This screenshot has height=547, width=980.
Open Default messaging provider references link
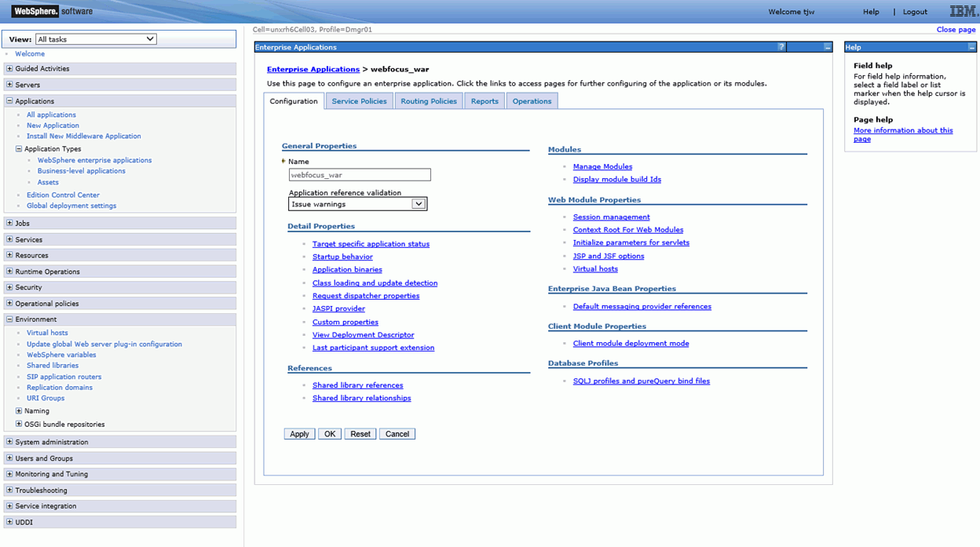(642, 307)
